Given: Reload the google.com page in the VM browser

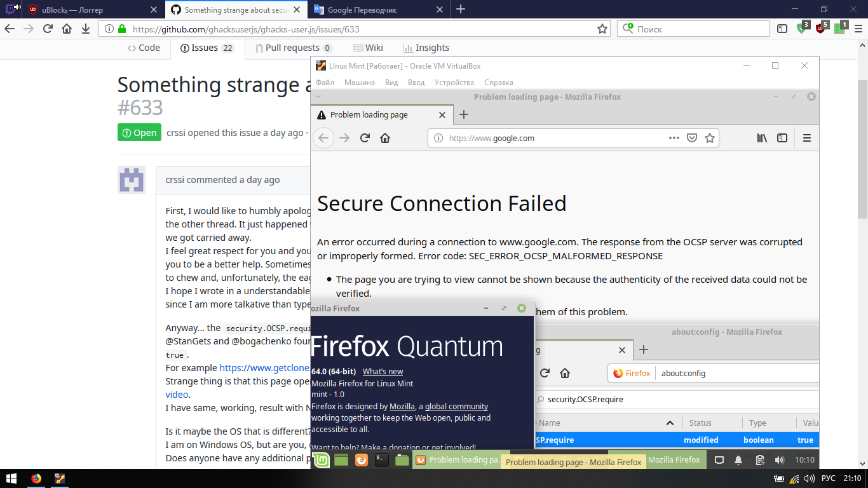Looking at the screenshot, I should (364, 138).
